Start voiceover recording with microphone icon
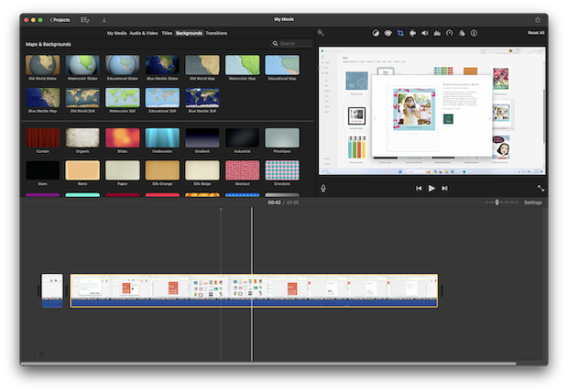568x392 pixels. pyautogui.click(x=323, y=188)
